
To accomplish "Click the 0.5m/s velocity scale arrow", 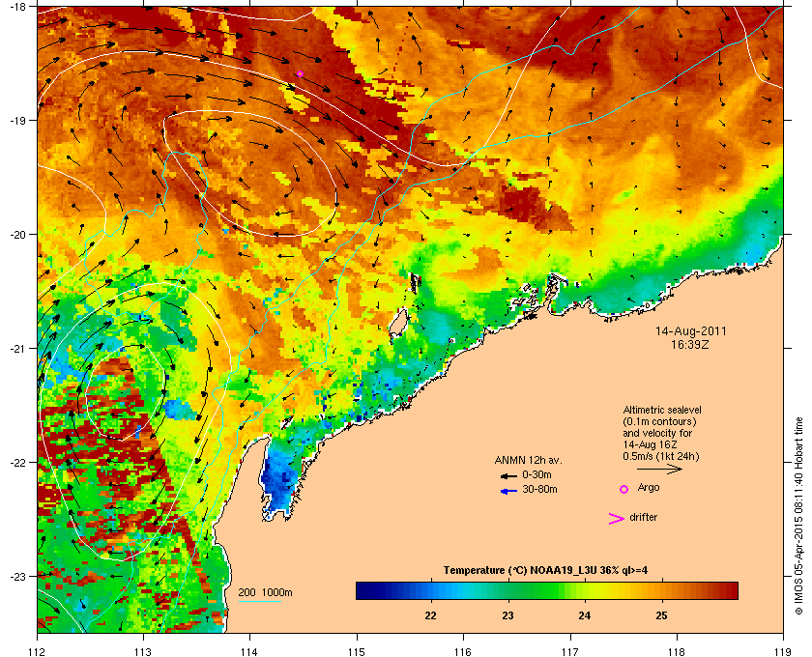I will [x=659, y=470].
